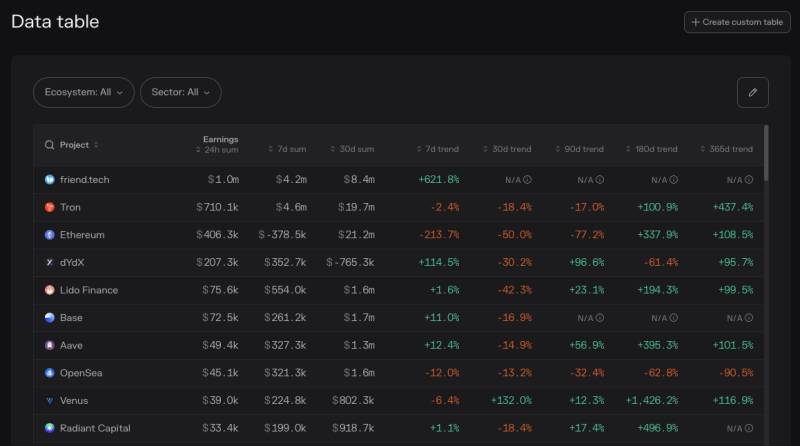This screenshot has width=800, height=446.
Task: Select Tron 24h earnings value $710.1k
Action: (x=217, y=207)
